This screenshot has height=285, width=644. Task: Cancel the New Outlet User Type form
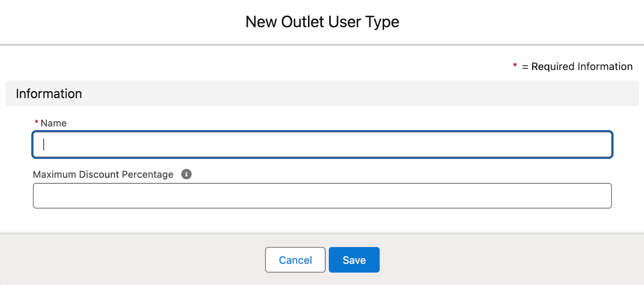(295, 260)
